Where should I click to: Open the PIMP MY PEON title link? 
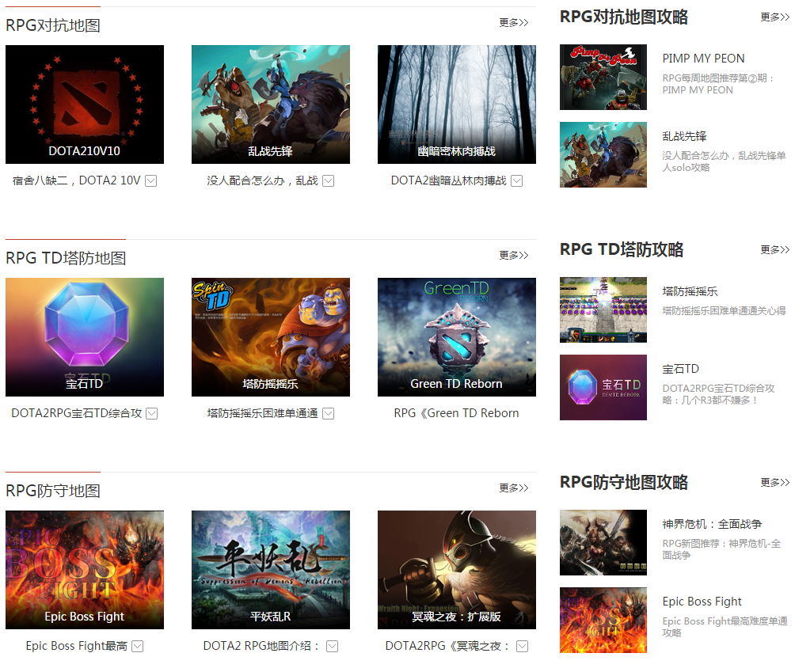coord(704,59)
